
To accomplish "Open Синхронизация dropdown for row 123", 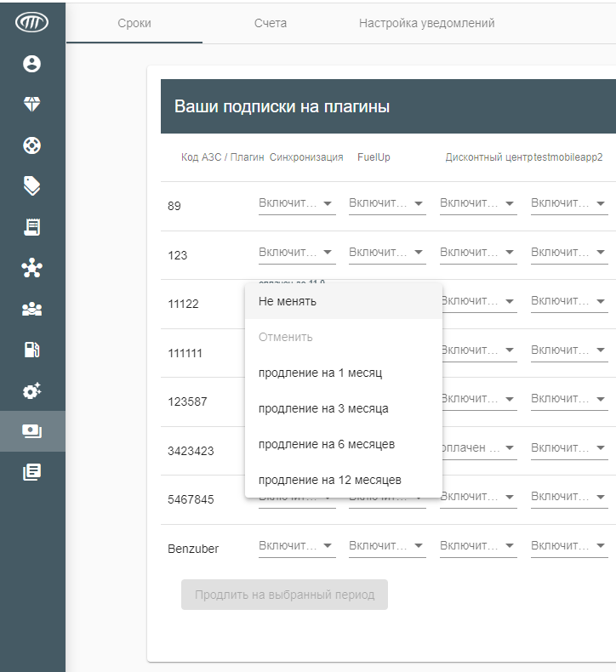I will coord(297,253).
